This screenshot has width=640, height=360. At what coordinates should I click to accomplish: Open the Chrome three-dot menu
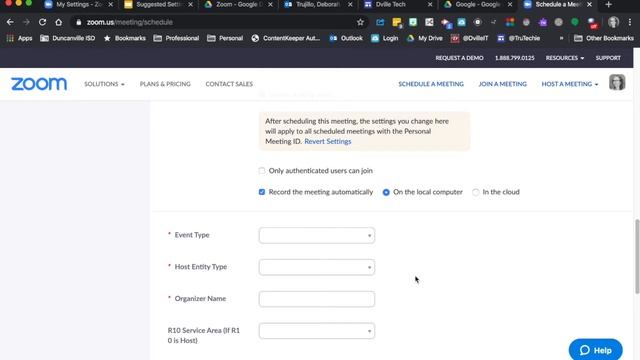[x=630, y=22]
